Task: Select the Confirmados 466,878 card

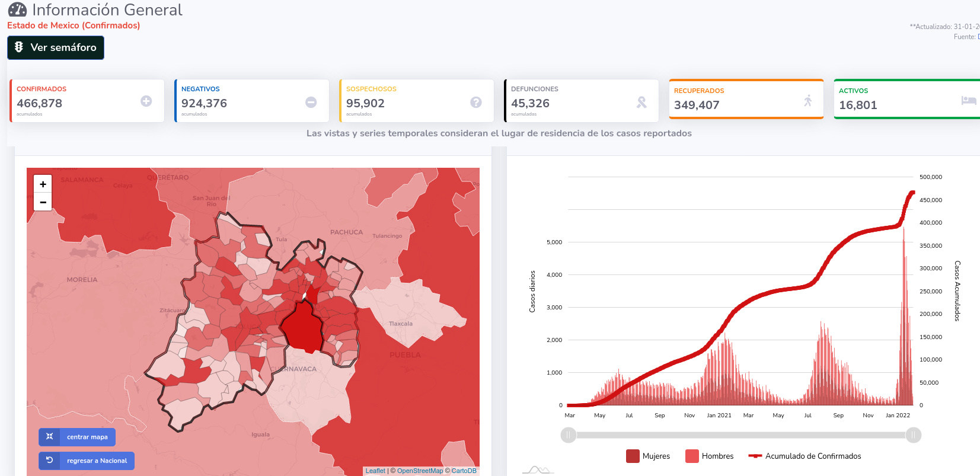Action: click(87, 101)
